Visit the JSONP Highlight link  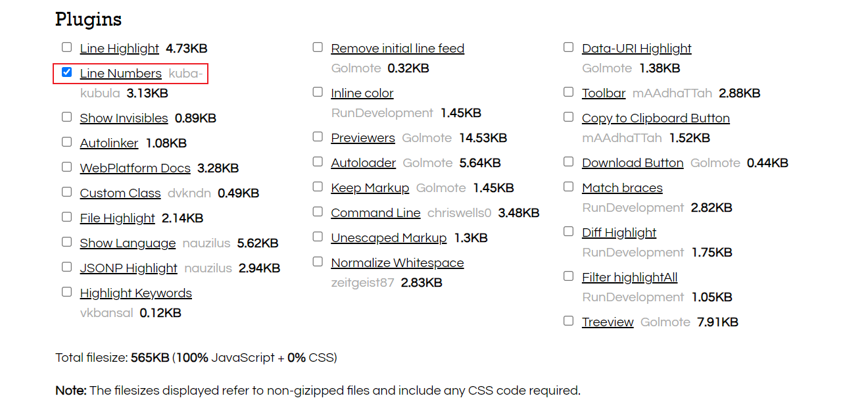point(128,268)
